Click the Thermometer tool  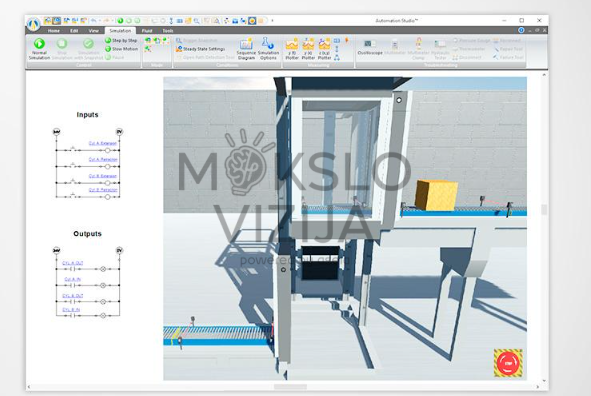point(469,49)
